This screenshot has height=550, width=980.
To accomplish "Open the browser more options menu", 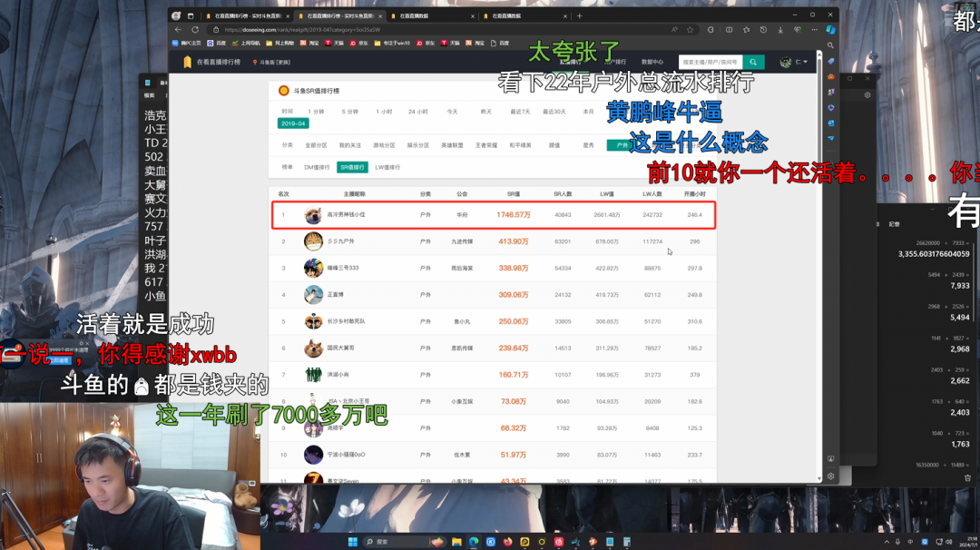I will pos(814,29).
